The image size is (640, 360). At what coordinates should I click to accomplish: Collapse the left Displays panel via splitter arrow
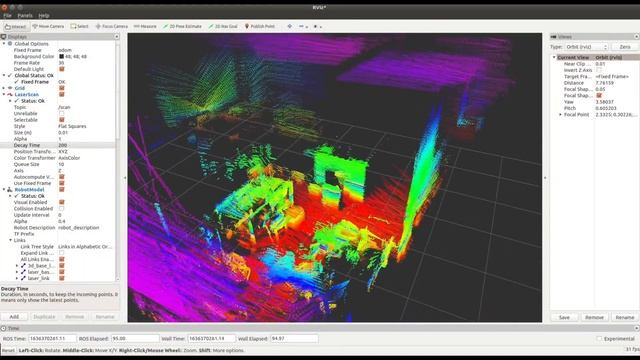(x=125, y=178)
